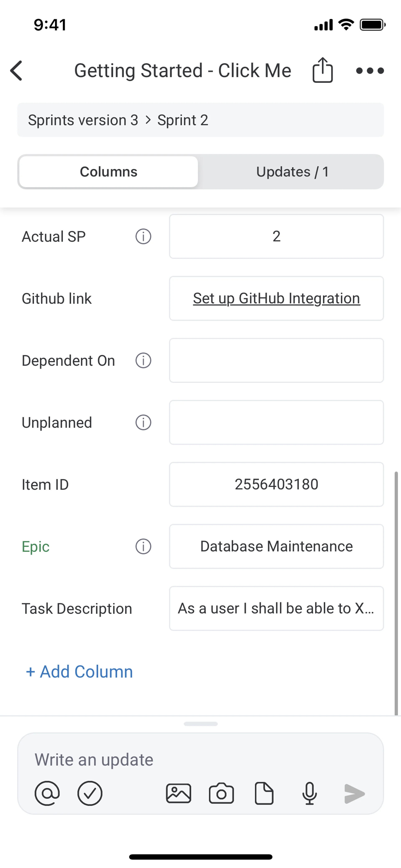Show info for Dependent On column

click(x=143, y=360)
